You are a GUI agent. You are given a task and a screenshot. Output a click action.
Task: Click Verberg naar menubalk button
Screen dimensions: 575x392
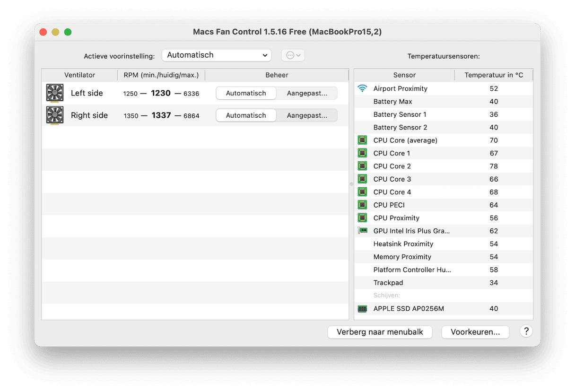tap(380, 332)
